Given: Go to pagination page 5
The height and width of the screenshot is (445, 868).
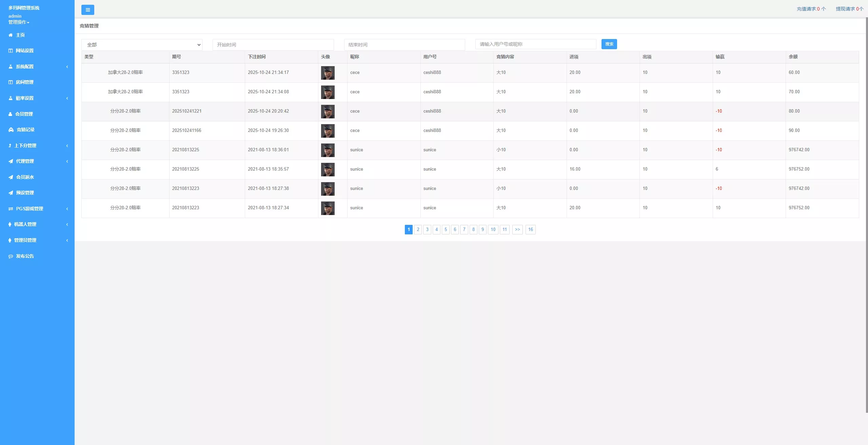Looking at the screenshot, I should (x=446, y=230).
